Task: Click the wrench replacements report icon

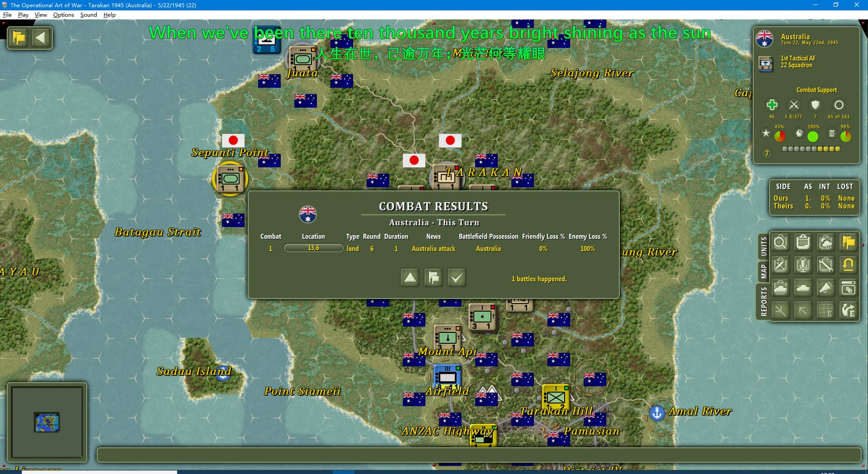Action: [x=826, y=265]
